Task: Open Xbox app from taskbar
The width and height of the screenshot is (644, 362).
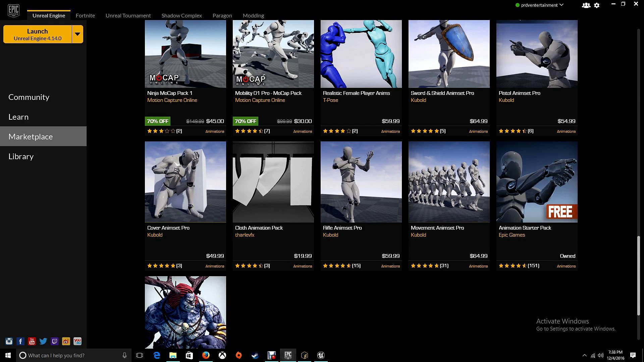Action: pyautogui.click(x=222, y=355)
